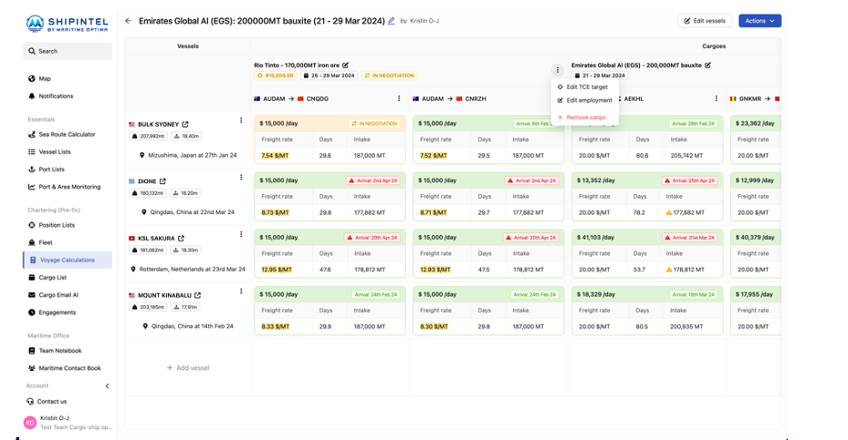Select Edit TCE target from the menu
Viewport: 848px width, 440px height.
[x=586, y=87]
